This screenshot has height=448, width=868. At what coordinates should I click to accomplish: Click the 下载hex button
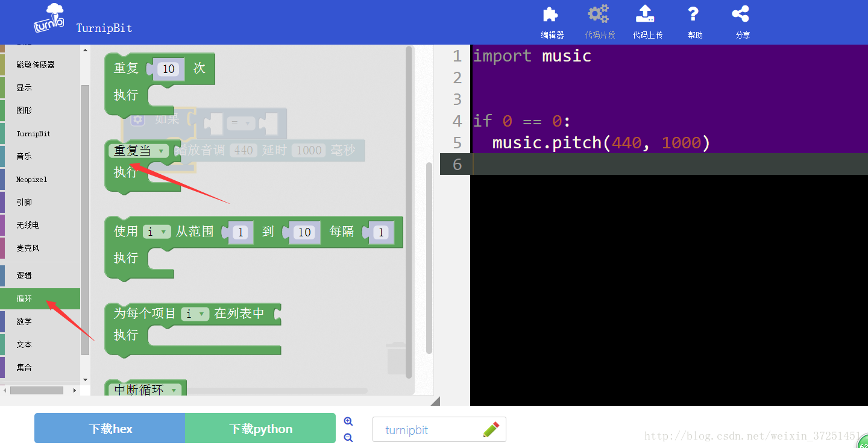(x=110, y=428)
